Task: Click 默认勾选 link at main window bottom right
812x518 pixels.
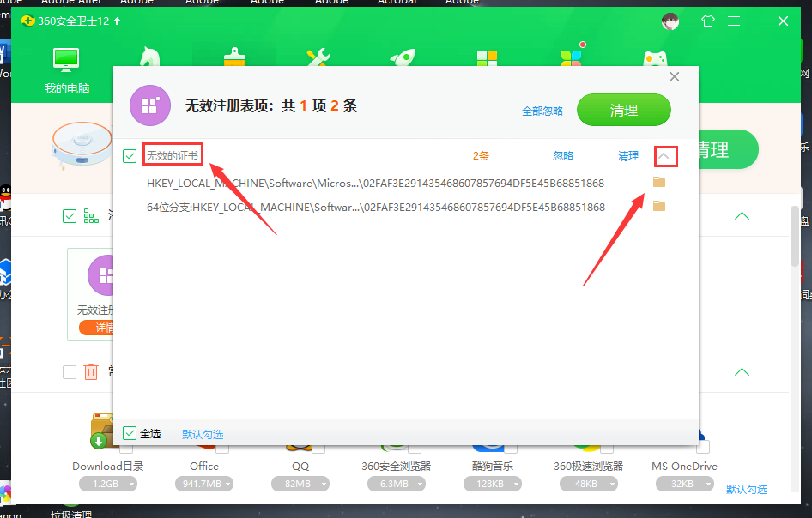Action: [x=747, y=489]
